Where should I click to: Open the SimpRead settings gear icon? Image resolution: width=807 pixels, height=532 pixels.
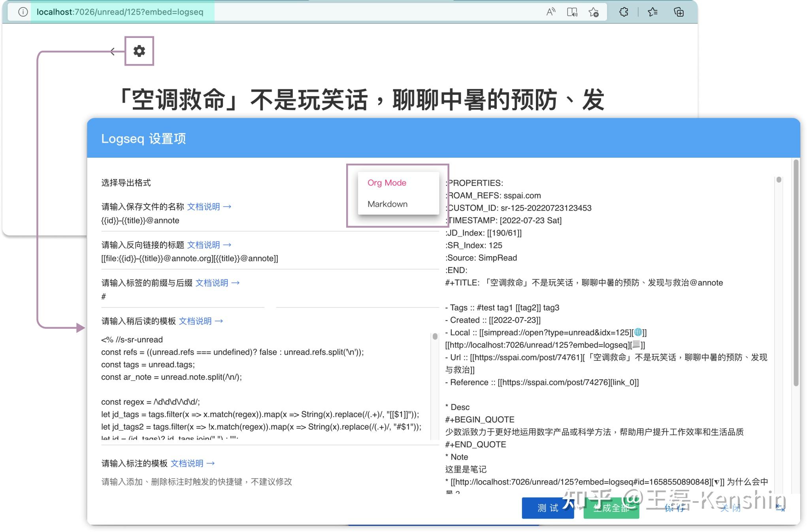(x=139, y=51)
